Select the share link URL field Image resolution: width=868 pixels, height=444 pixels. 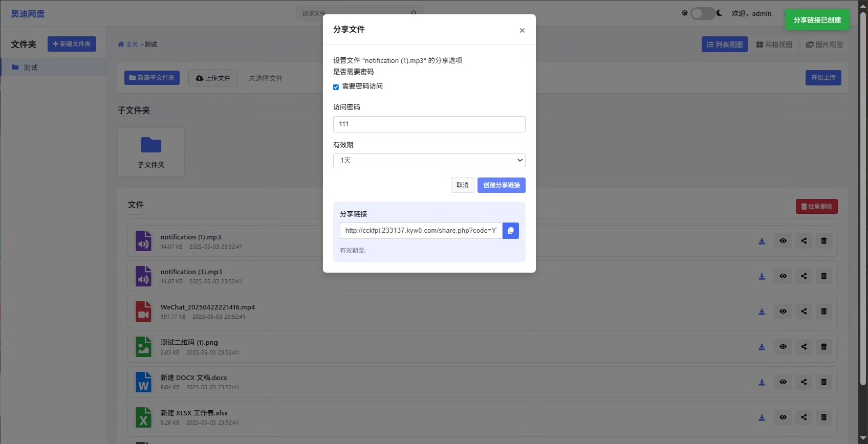click(421, 231)
